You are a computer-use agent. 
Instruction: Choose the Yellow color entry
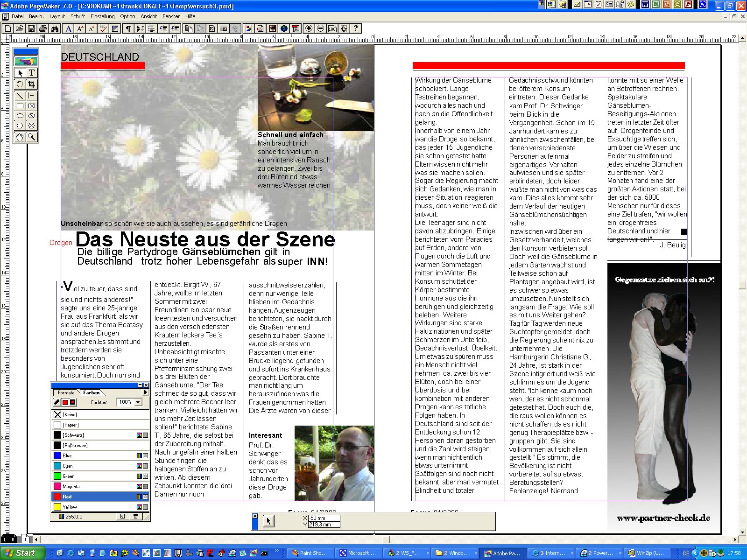pyautogui.click(x=100, y=507)
